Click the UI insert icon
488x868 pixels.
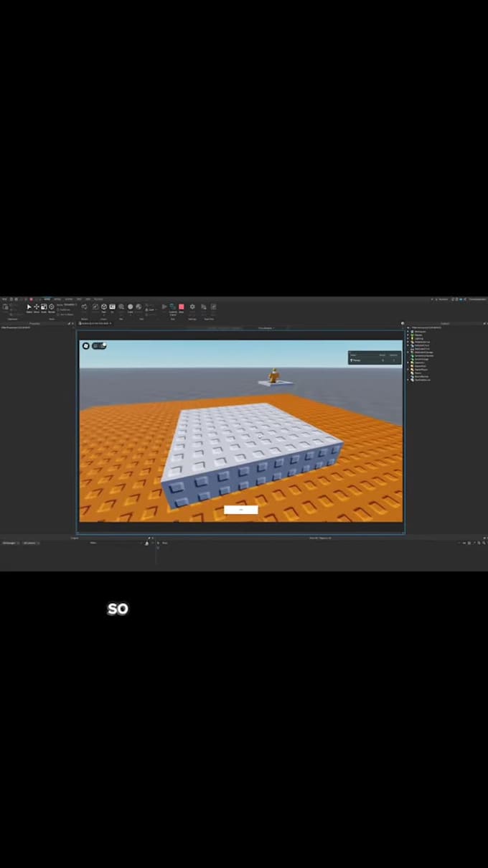[x=113, y=307]
